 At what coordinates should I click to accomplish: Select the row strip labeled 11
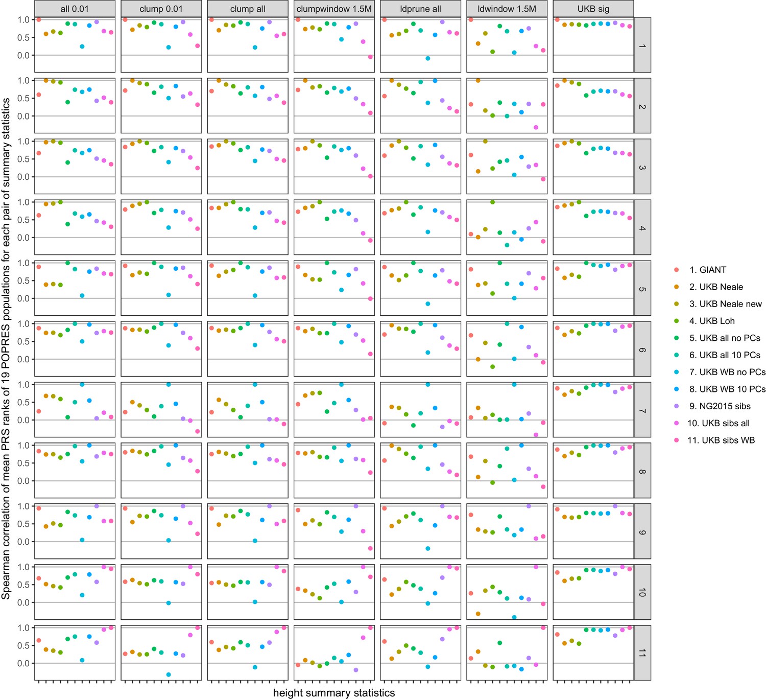[x=642, y=653]
